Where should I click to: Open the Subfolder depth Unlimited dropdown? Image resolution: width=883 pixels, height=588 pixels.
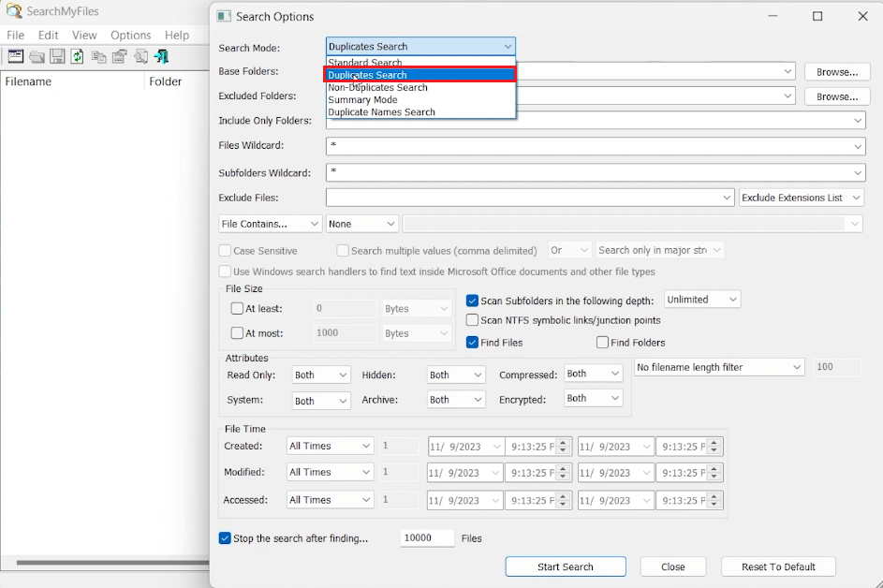click(701, 299)
